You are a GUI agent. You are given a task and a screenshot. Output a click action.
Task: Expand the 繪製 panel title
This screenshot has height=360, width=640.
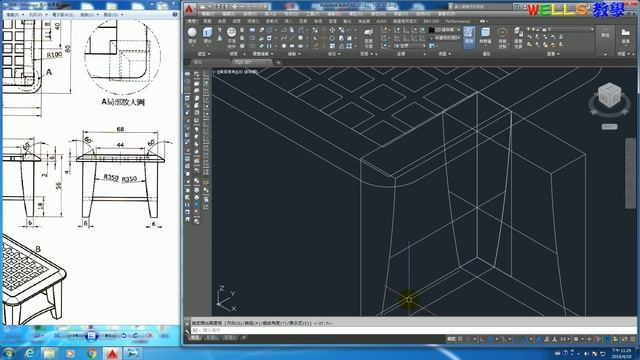pyautogui.click(x=293, y=54)
